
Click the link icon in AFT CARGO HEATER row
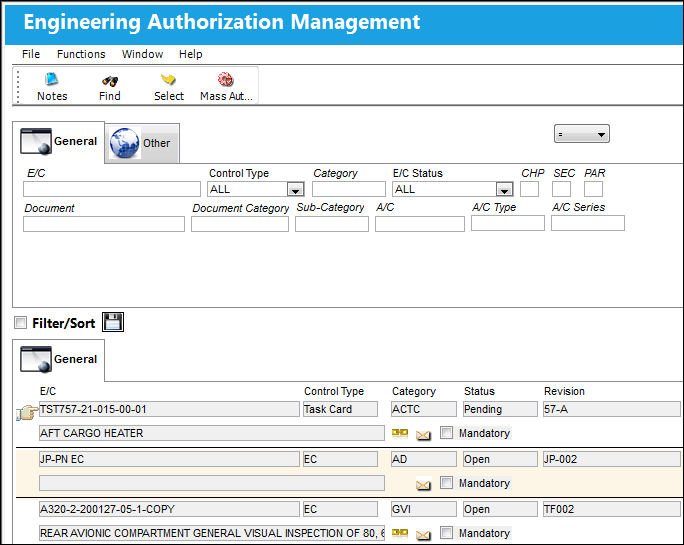pos(400,433)
